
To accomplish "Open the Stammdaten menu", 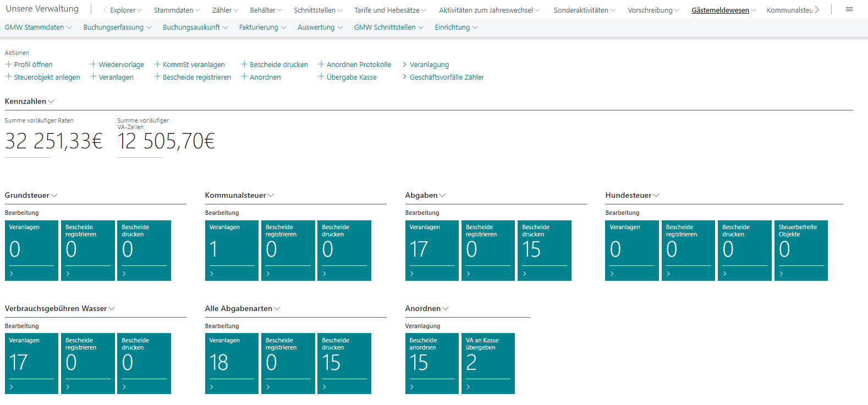I will [177, 10].
